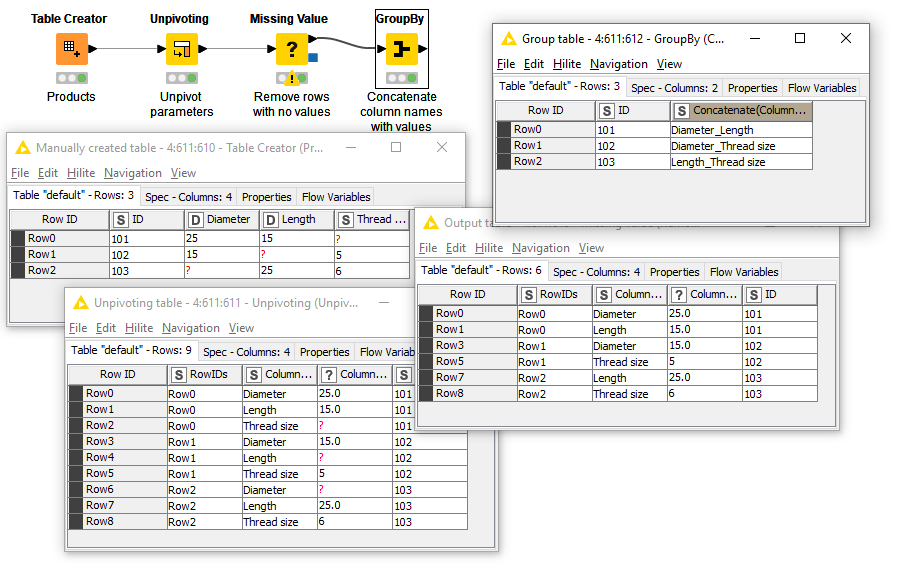
Task: Open Hilite menu in Output table window
Action: click(489, 248)
